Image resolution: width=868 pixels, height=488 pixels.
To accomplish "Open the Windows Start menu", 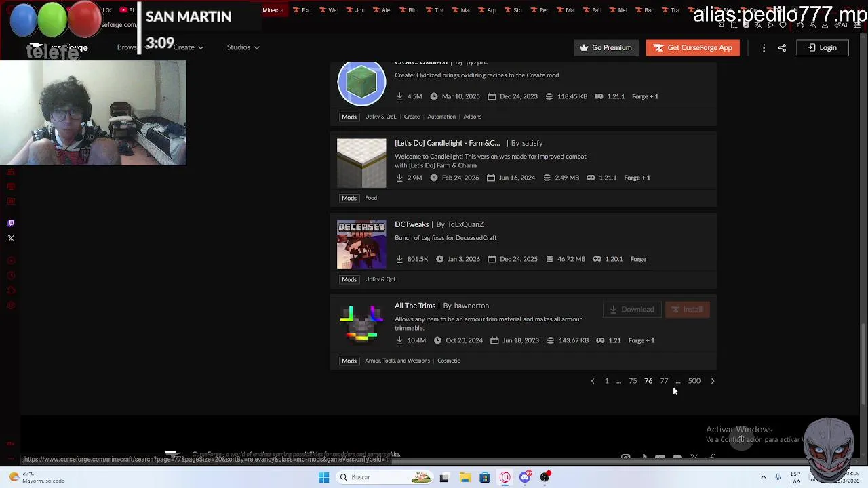I will pyautogui.click(x=323, y=477).
